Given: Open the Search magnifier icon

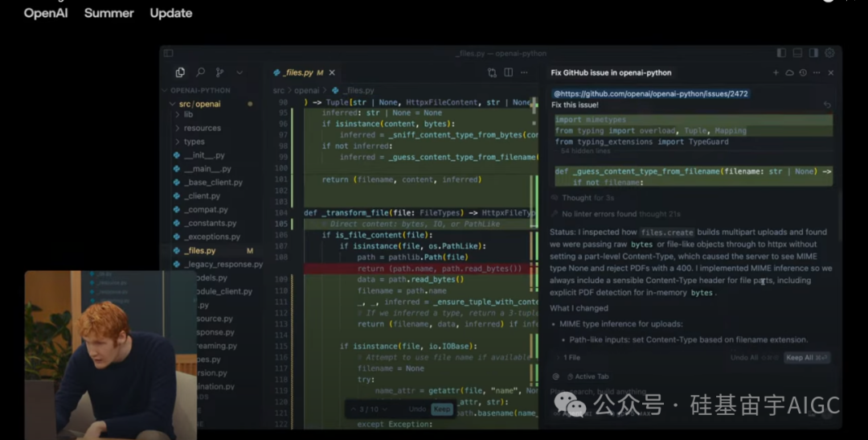Looking at the screenshot, I should click(200, 72).
